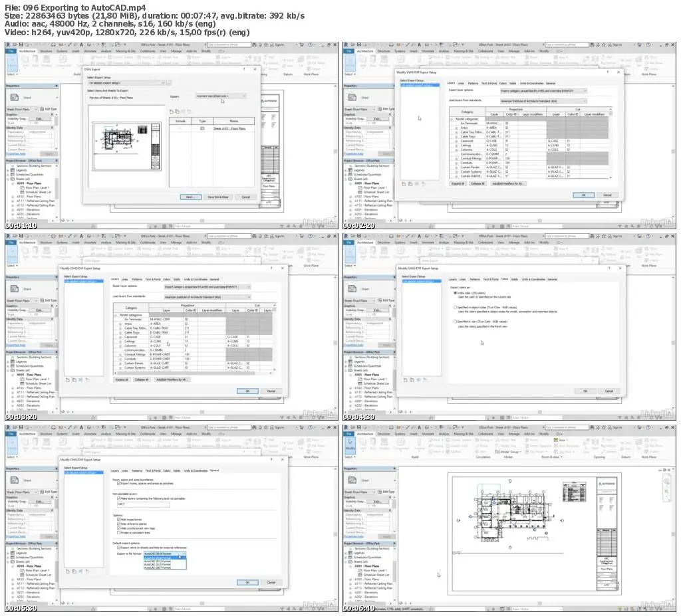Toggle Make layers non-plottable checkbox
Image resolution: width=681 pixels, height=616 pixels.
point(119,498)
